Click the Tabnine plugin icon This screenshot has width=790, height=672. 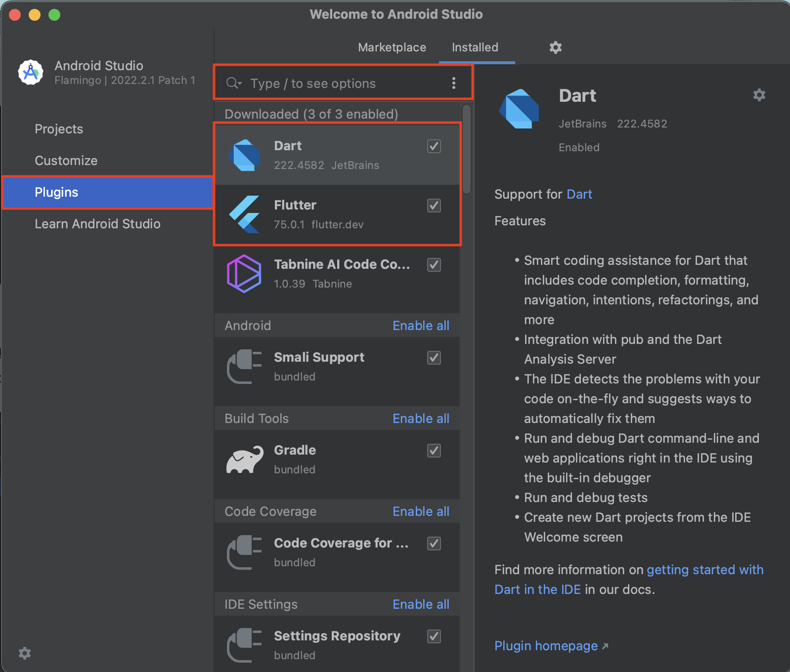tap(244, 274)
